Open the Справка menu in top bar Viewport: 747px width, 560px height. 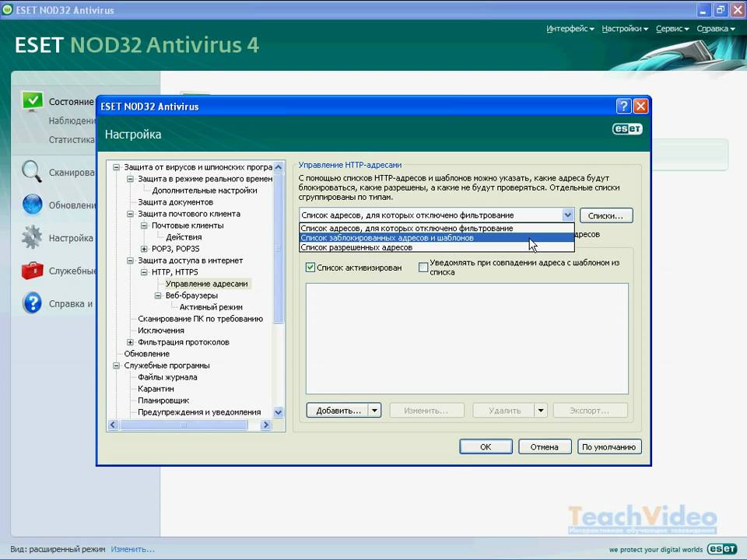point(716,29)
